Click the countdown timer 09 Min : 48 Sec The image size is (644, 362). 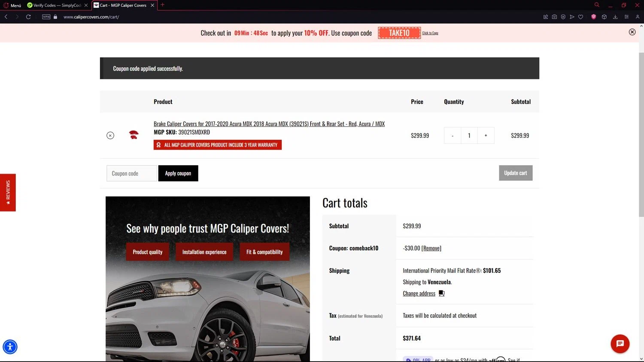[251, 33]
